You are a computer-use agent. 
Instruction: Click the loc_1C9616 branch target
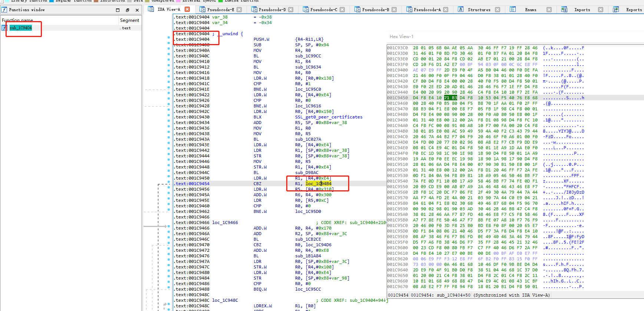click(x=308, y=106)
